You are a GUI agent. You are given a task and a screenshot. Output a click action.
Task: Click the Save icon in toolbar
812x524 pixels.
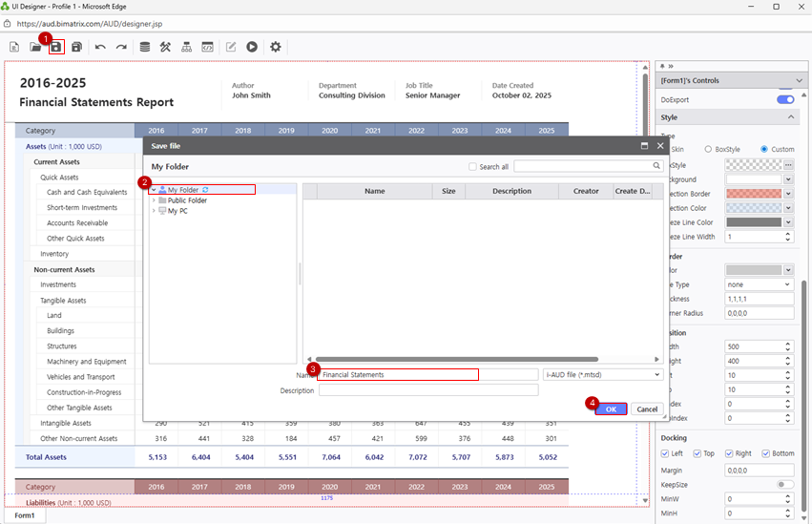pyautogui.click(x=56, y=47)
